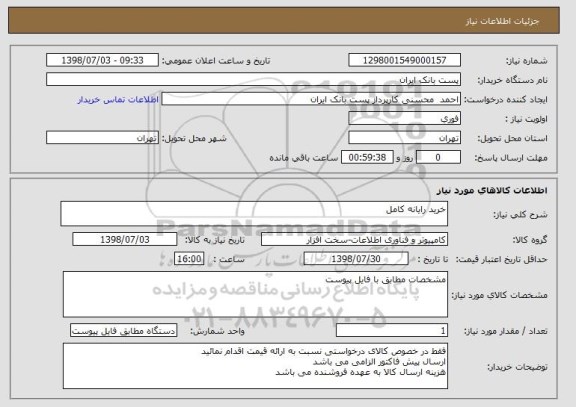Click the line ارسال پیش فاکتور الزامی می باشد
Screen dimensions: 576x407
point(379,362)
